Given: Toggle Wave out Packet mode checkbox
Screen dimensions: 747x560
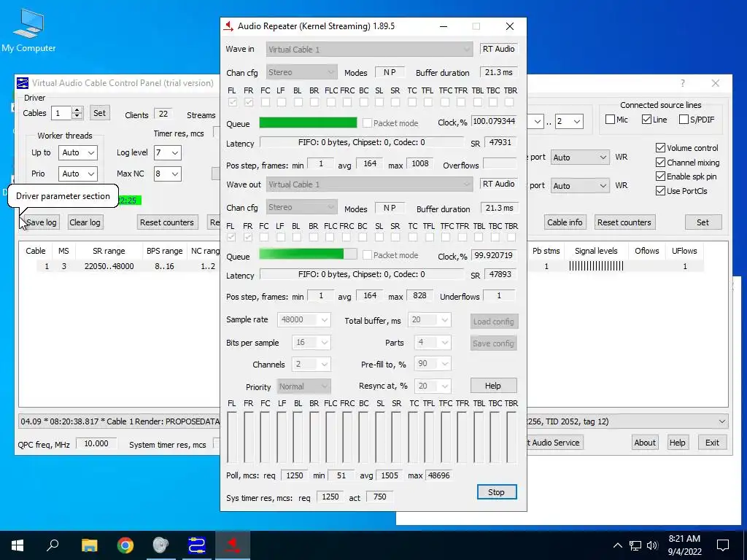Looking at the screenshot, I should click(x=368, y=255).
